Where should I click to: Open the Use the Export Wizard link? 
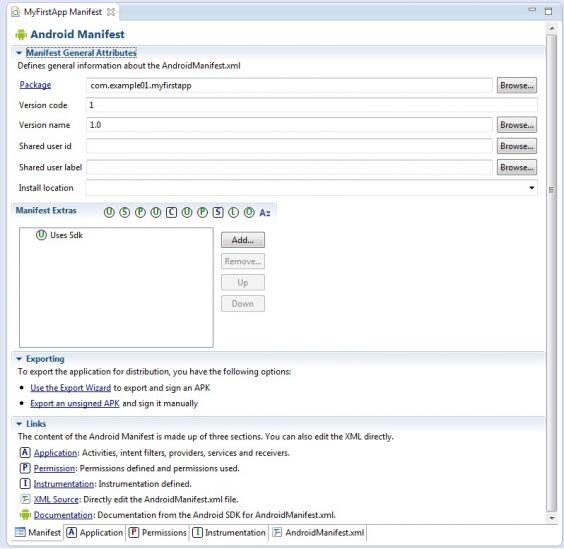(x=70, y=388)
